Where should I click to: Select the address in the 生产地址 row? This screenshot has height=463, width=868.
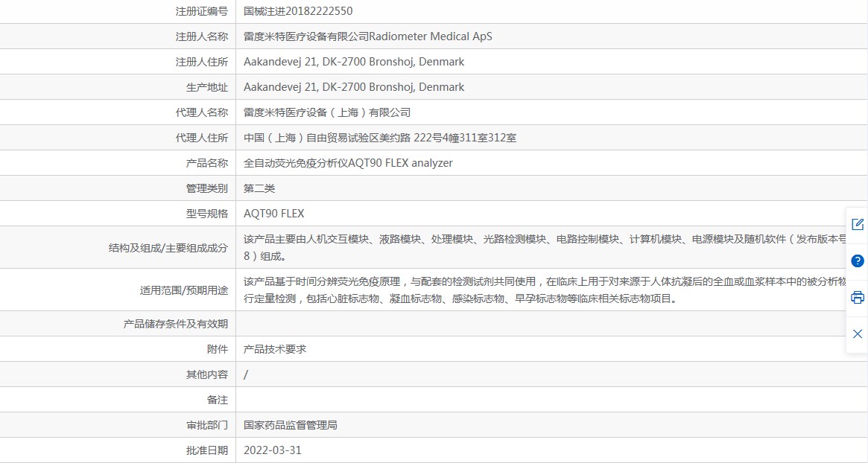click(354, 87)
